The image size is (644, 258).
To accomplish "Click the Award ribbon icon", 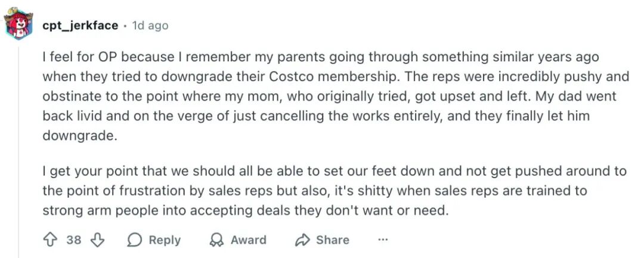I will coord(216,240).
